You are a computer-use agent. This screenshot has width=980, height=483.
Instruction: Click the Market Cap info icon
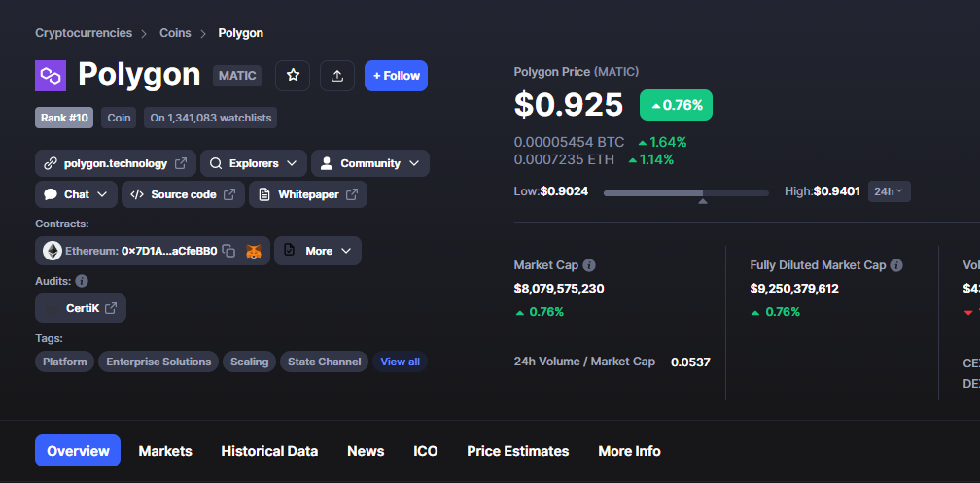click(x=589, y=265)
